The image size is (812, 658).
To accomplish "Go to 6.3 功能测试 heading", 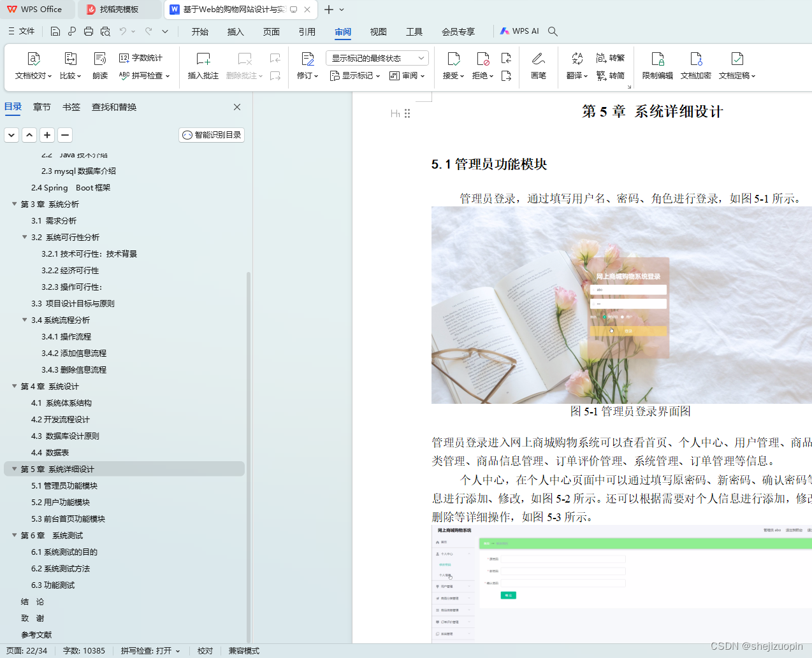I will pyautogui.click(x=53, y=585).
